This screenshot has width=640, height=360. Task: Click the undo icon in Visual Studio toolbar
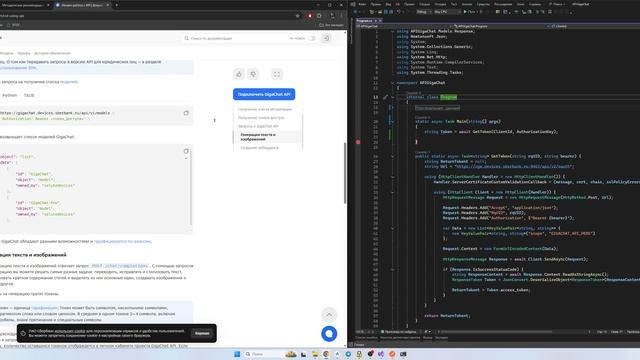point(398,12)
